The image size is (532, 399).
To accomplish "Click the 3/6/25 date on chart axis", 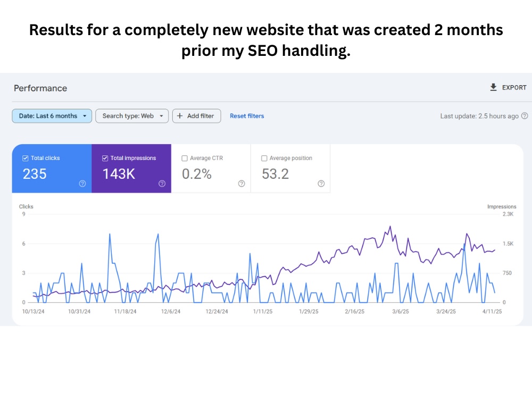I will point(401,311).
